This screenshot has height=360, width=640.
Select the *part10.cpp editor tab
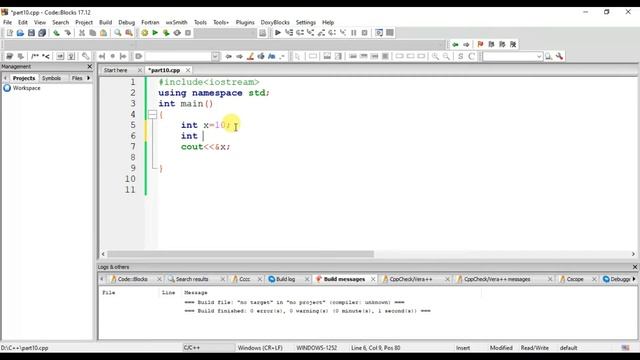[164, 70]
